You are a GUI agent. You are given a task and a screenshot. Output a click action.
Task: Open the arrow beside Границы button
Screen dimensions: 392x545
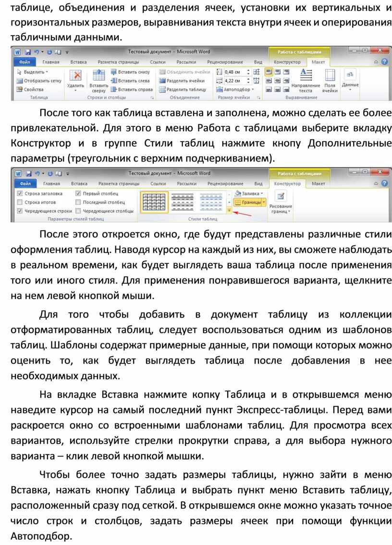(x=264, y=202)
